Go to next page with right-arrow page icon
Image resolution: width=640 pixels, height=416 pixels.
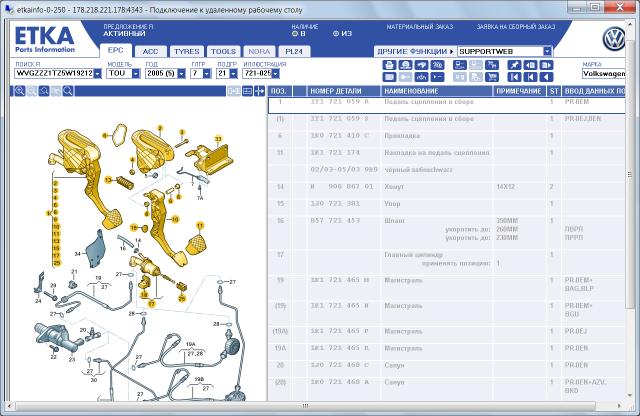(x=546, y=65)
